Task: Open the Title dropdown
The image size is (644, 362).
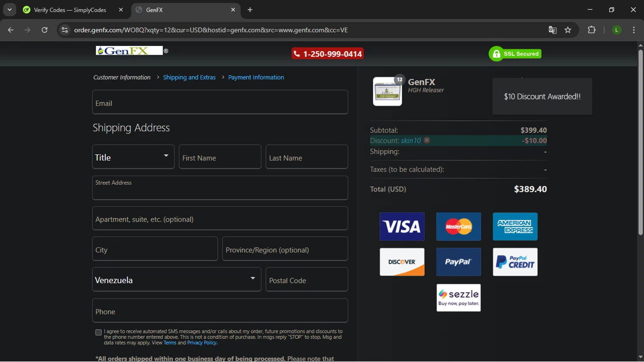Action: [x=133, y=157]
